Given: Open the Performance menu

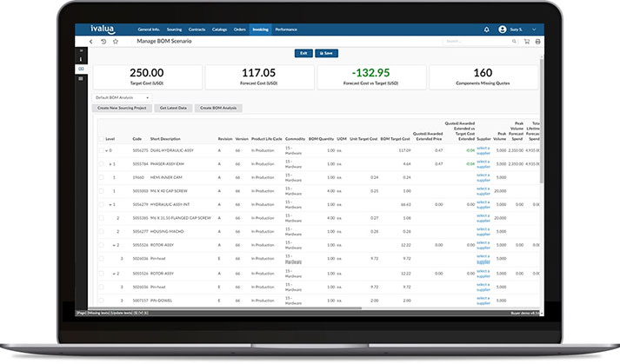Looking at the screenshot, I should tap(286, 30).
